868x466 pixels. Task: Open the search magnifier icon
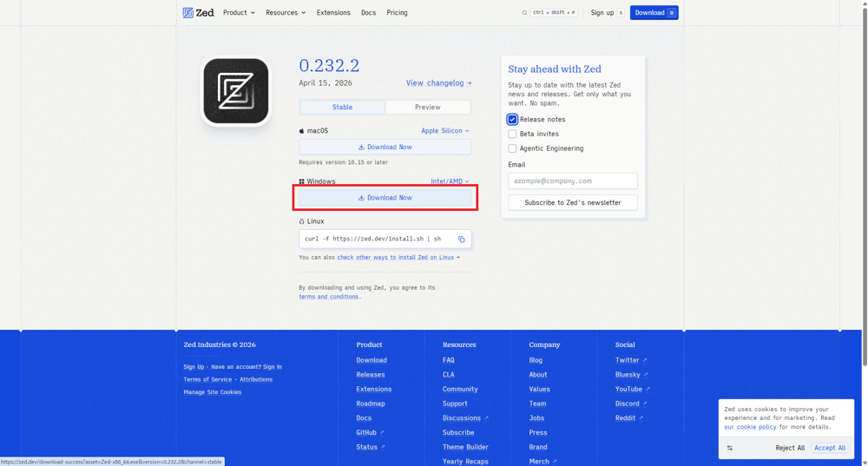(x=524, y=13)
